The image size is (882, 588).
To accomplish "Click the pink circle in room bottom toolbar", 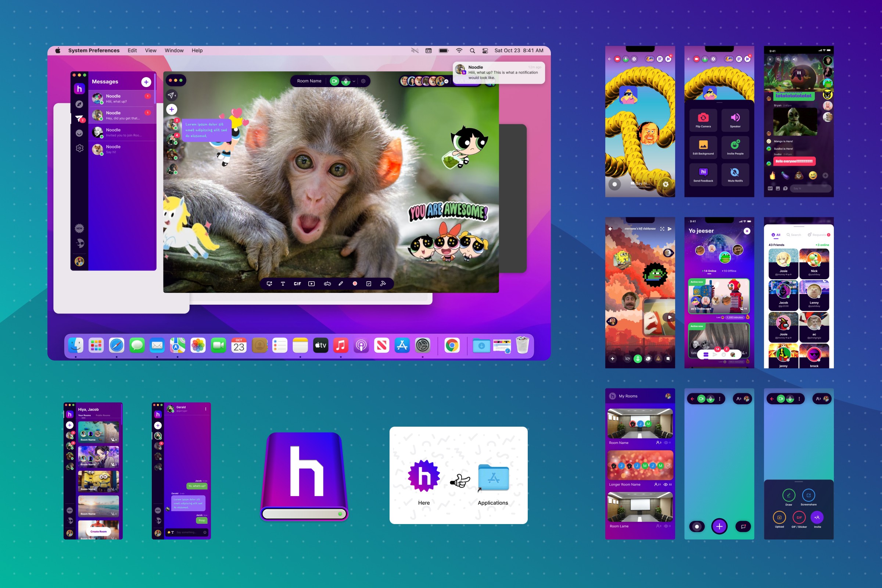I will pyautogui.click(x=355, y=283).
